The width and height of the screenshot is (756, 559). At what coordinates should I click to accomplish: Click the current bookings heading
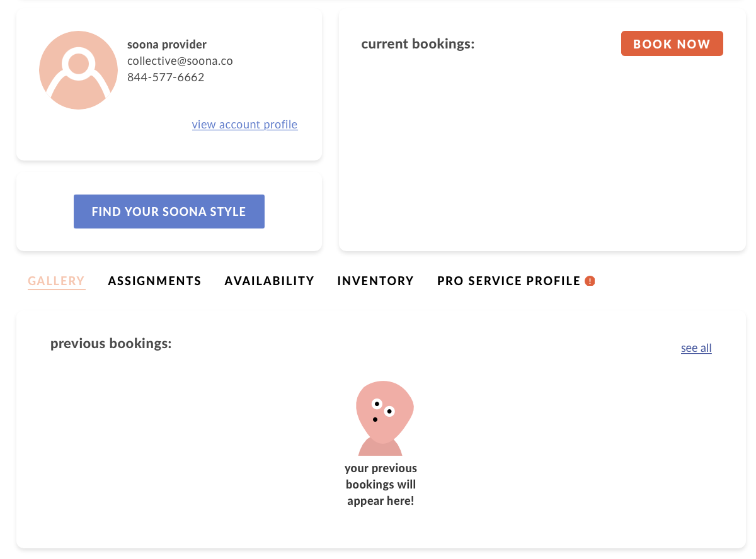pyautogui.click(x=418, y=44)
